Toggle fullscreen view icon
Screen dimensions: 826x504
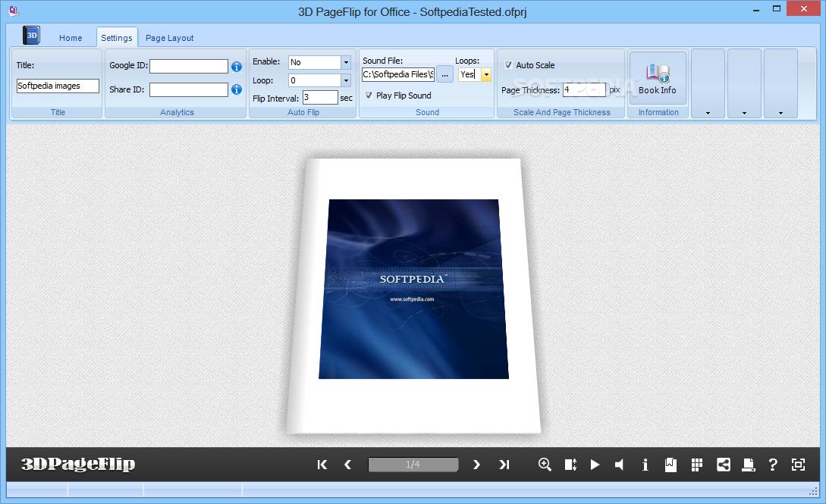pos(799,465)
